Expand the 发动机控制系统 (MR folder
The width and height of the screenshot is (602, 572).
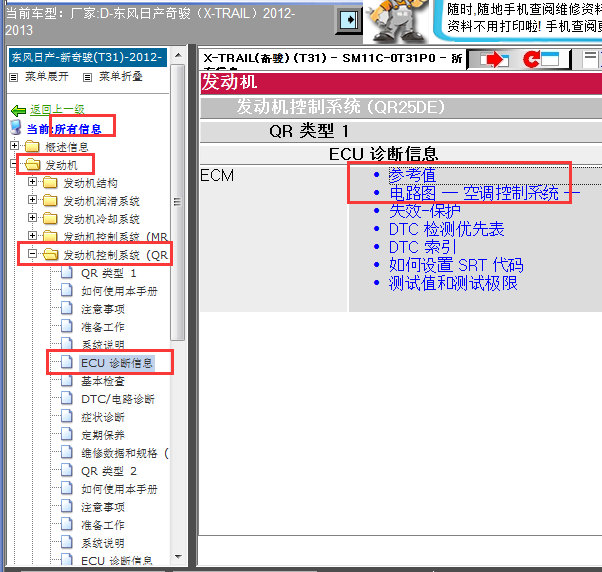click(x=32, y=235)
